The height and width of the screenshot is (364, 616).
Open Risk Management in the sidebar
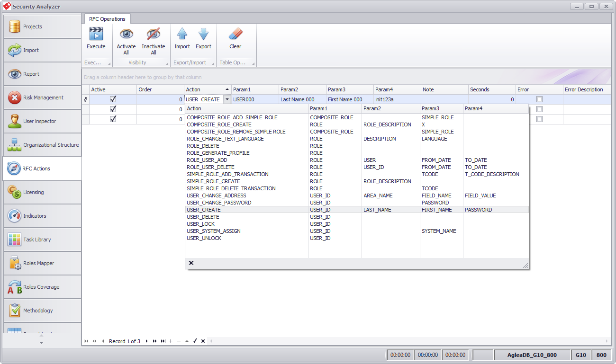tap(42, 98)
